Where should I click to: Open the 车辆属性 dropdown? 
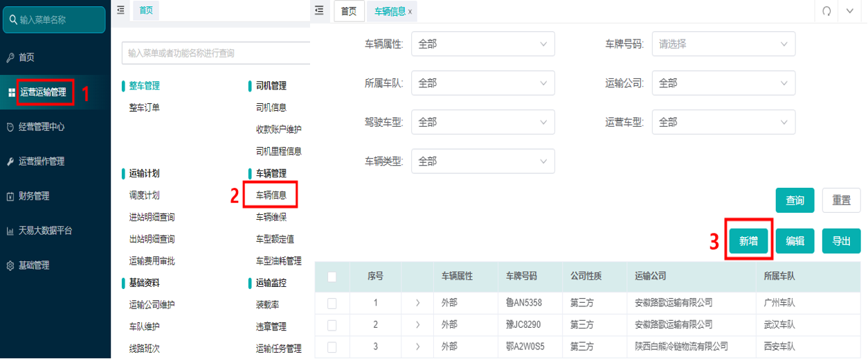click(x=483, y=44)
